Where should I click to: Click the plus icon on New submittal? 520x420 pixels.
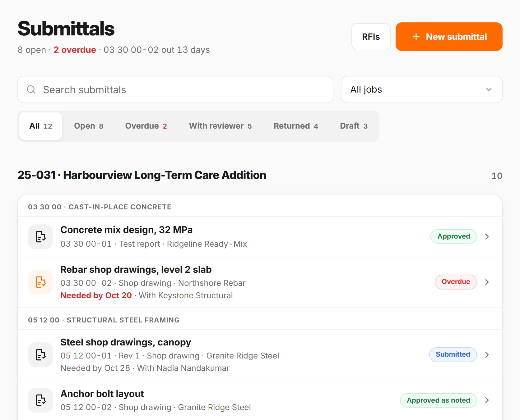[x=416, y=37]
